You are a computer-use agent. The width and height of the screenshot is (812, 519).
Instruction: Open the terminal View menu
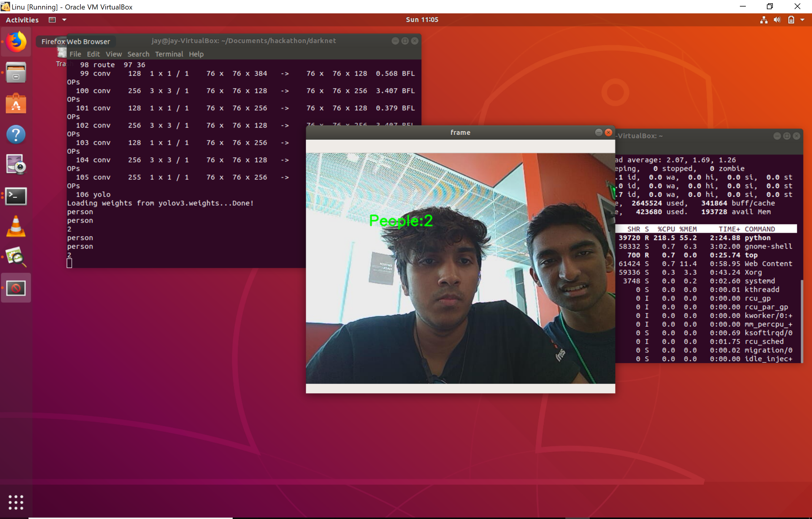tap(114, 54)
